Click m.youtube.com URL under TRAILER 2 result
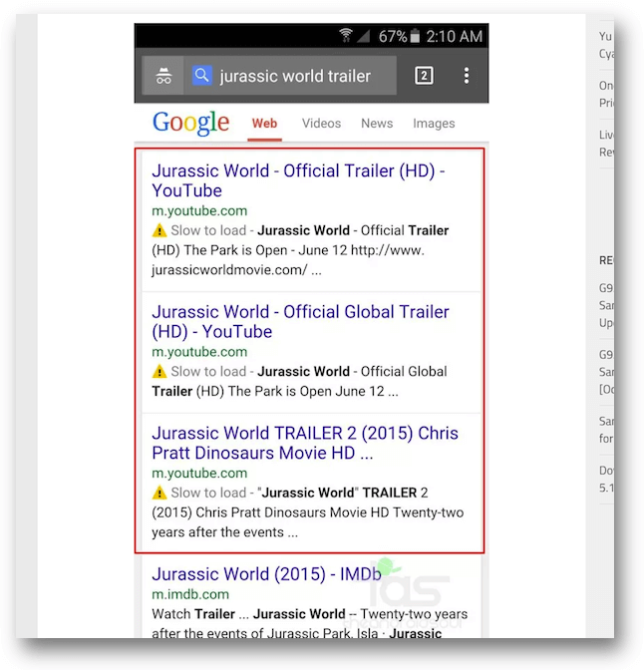This screenshot has width=644, height=670. coord(199,473)
